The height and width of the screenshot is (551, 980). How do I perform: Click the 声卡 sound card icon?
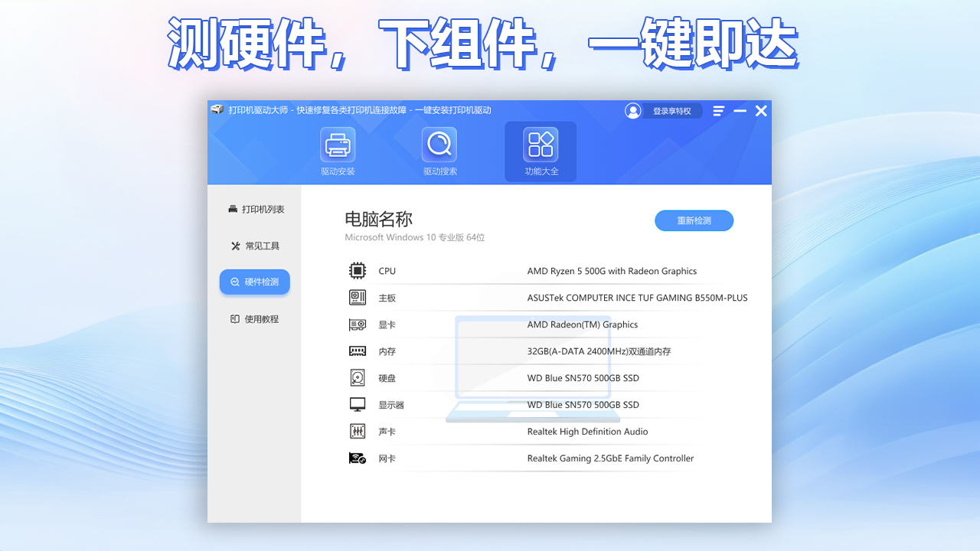pyautogui.click(x=357, y=431)
